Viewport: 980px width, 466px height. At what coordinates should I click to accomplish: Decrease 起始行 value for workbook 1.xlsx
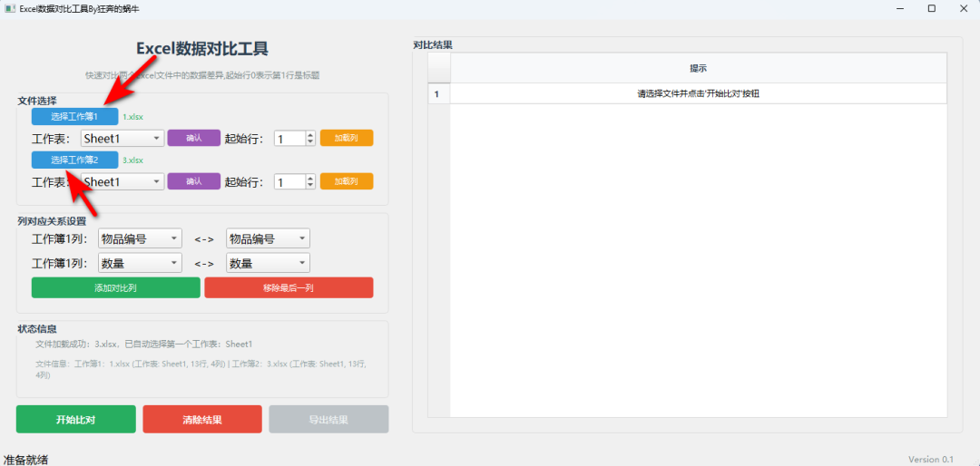[310, 142]
